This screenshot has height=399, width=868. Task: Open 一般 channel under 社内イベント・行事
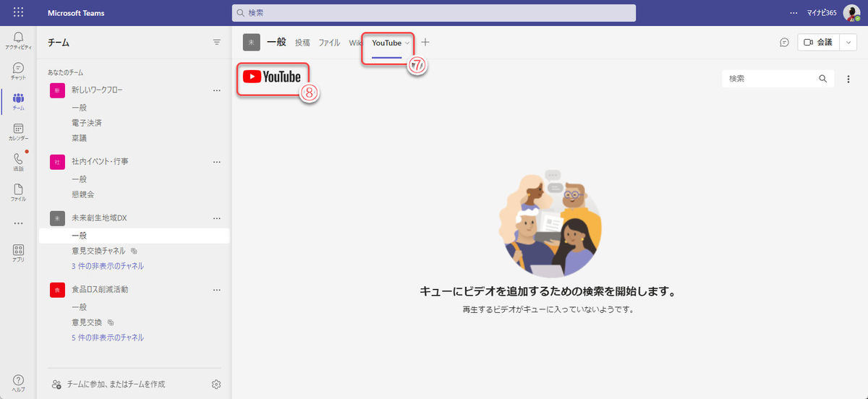tap(79, 179)
